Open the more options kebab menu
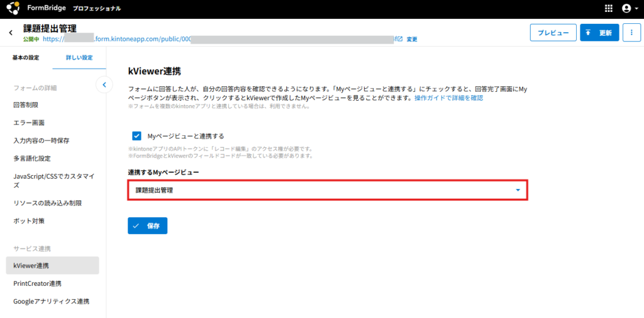Viewport: 644px width, 318px height. [x=631, y=33]
